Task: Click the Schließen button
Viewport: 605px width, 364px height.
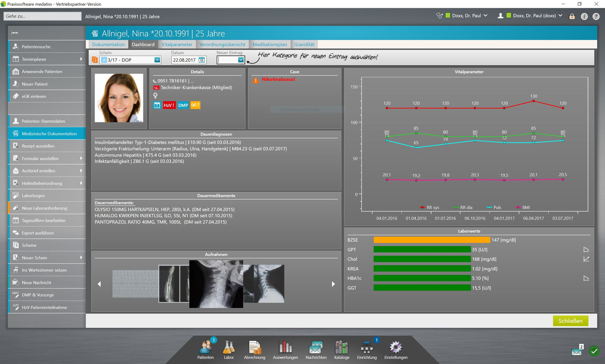Action: (571, 321)
